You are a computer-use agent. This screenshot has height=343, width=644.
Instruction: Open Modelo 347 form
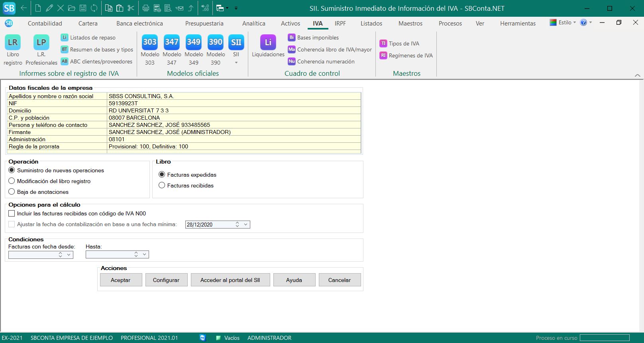tap(171, 43)
